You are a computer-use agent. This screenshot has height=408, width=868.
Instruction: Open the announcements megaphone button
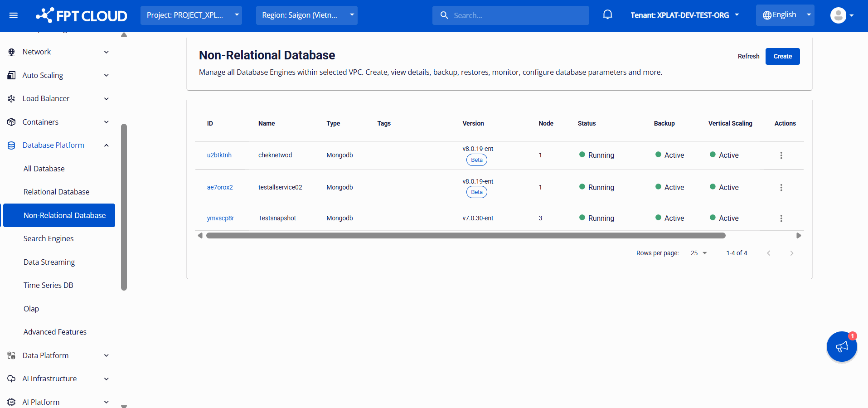pyautogui.click(x=842, y=347)
